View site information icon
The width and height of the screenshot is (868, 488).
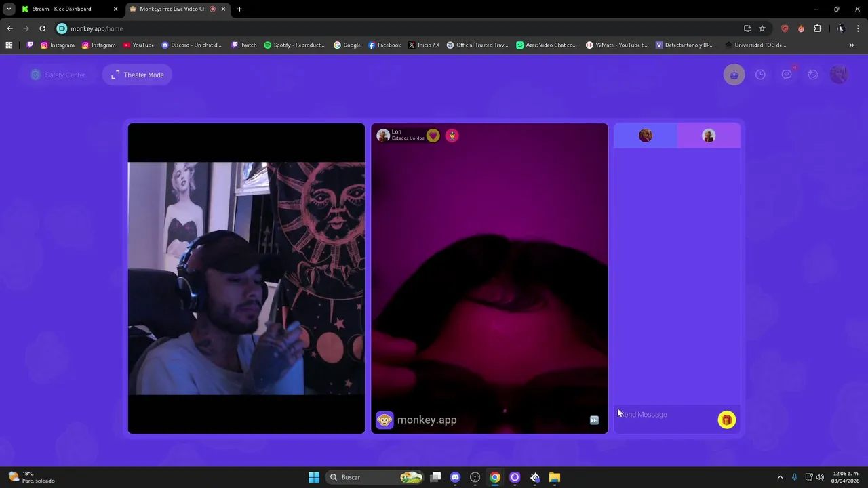click(62, 28)
